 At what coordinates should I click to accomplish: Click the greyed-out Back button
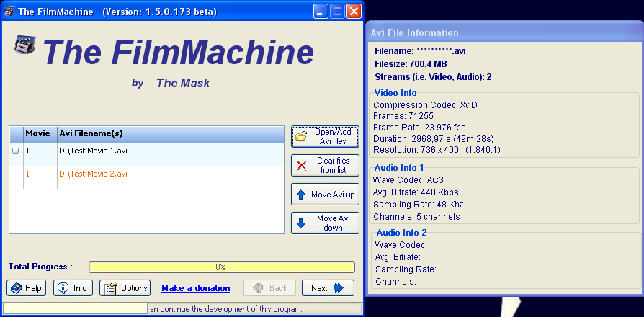pyautogui.click(x=270, y=288)
